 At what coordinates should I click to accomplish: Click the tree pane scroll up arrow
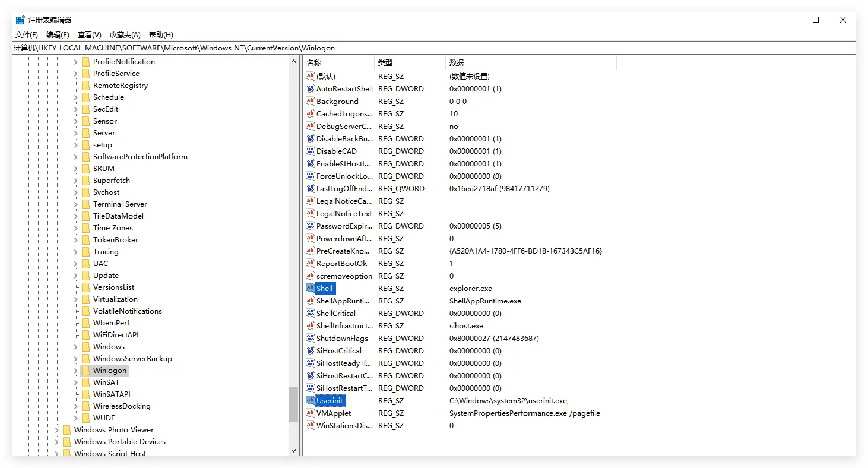(293, 61)
